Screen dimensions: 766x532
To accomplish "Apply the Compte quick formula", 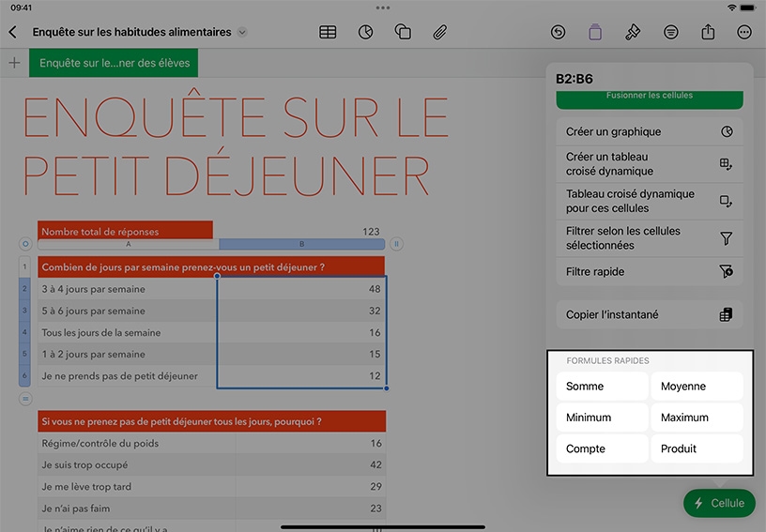I will coord(602,448).
